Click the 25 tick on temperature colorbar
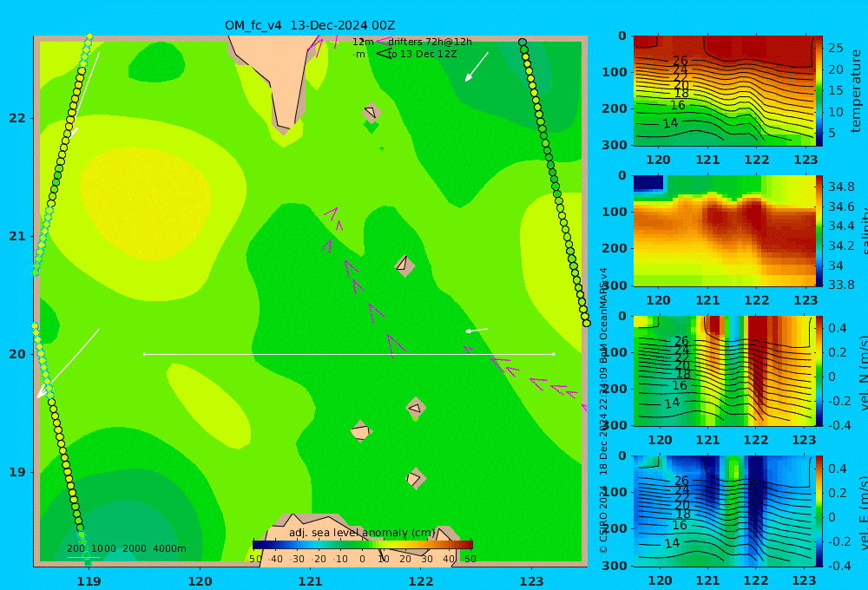Image resolution: width=868 pixels, height=590 pixels. (x=835, y=48)
